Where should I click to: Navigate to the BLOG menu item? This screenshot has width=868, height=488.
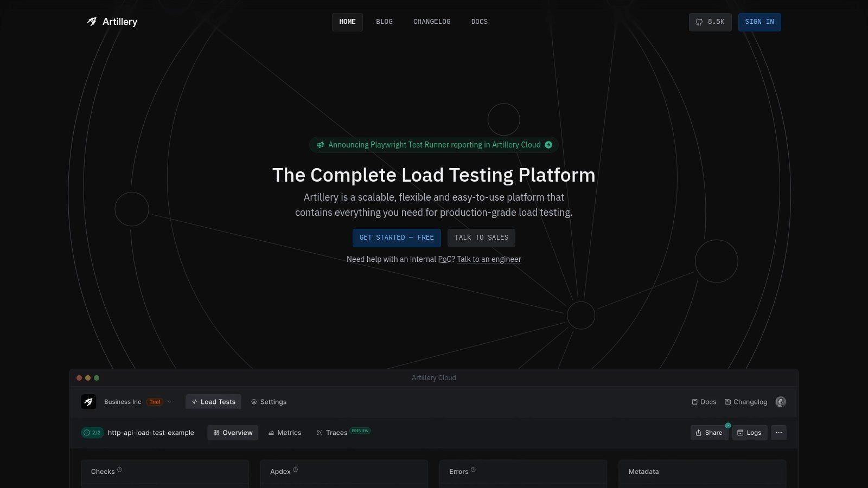click(x=384, y=22)
